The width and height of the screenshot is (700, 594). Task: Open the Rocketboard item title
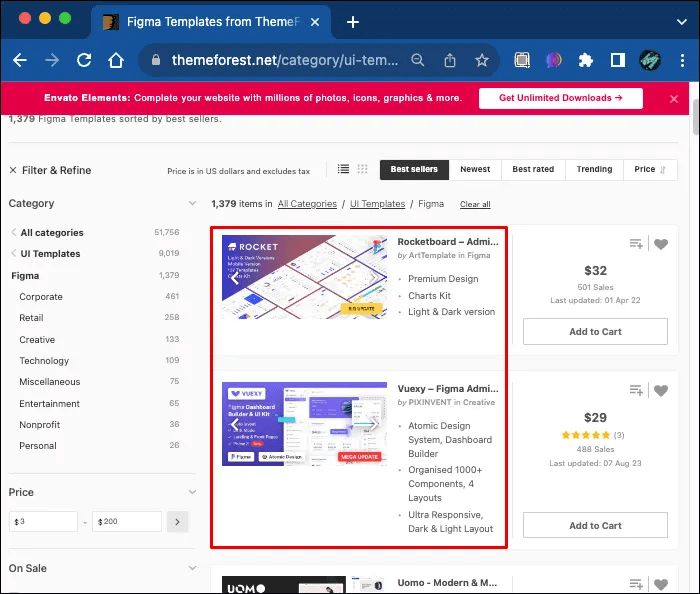point(448,241)
